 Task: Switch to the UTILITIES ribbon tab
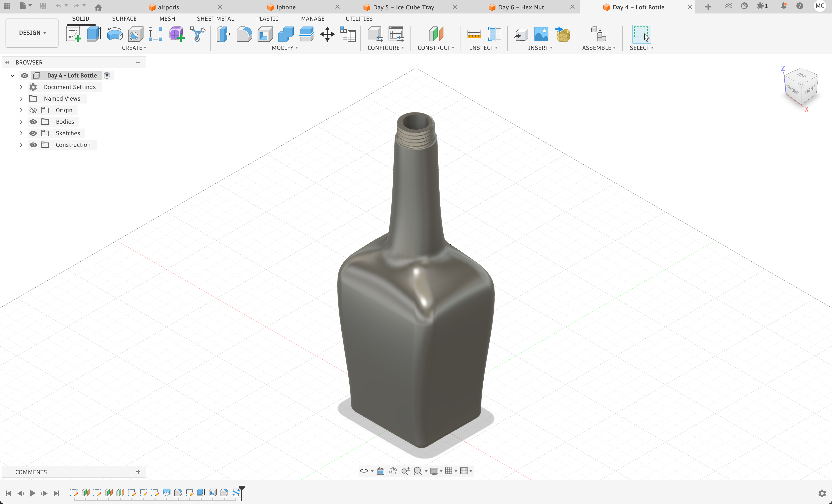pyautogui.click(x=359, y=19)
